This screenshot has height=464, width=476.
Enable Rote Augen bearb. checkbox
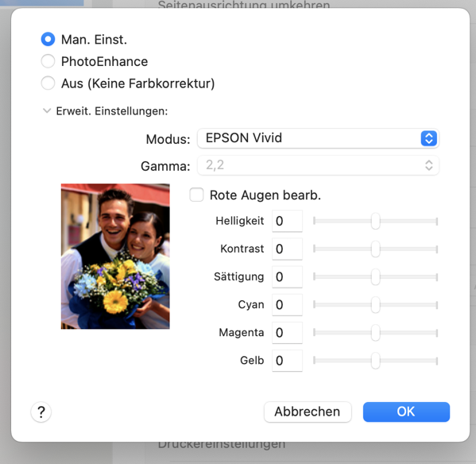[x=196, y=195]
